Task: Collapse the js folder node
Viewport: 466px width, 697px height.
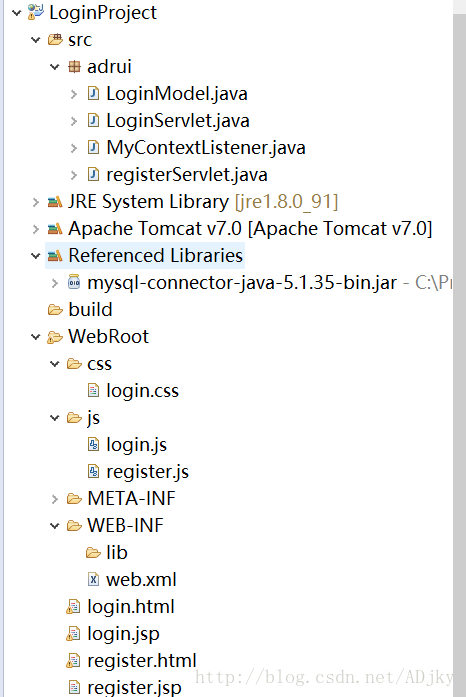Action: point(55,418)
